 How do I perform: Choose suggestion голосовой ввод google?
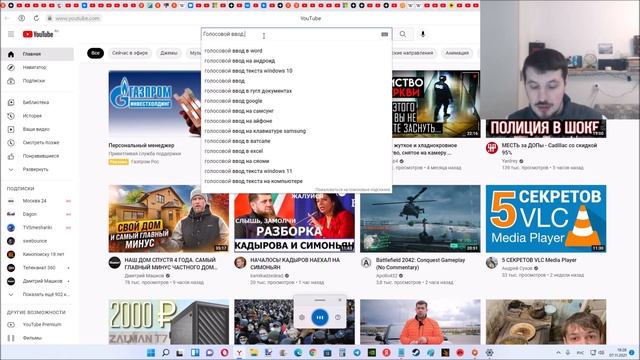click(296, 101)
